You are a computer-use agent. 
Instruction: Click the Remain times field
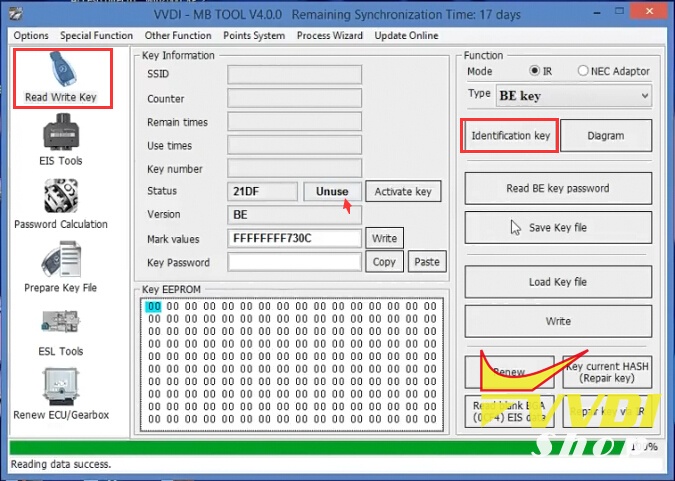[x=294, y=122]
